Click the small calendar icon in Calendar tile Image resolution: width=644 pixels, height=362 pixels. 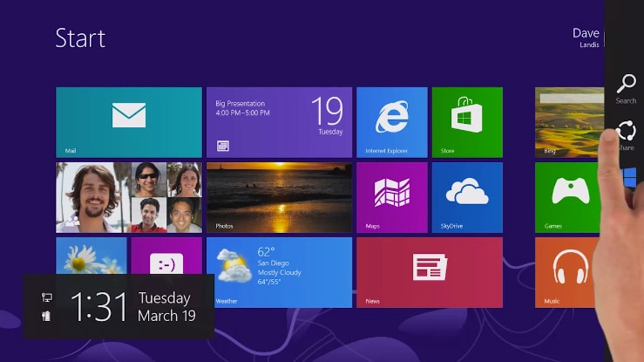[222, 146]
